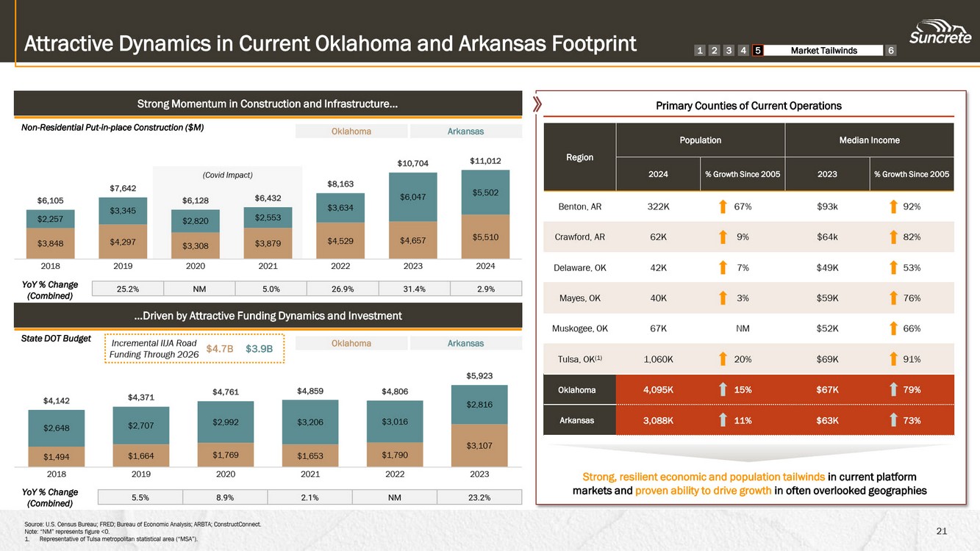The height and width of the screenshot is (551, 980).
Task: Click the orange arrow beside Mayes 76%
Action: coord(893,298)
